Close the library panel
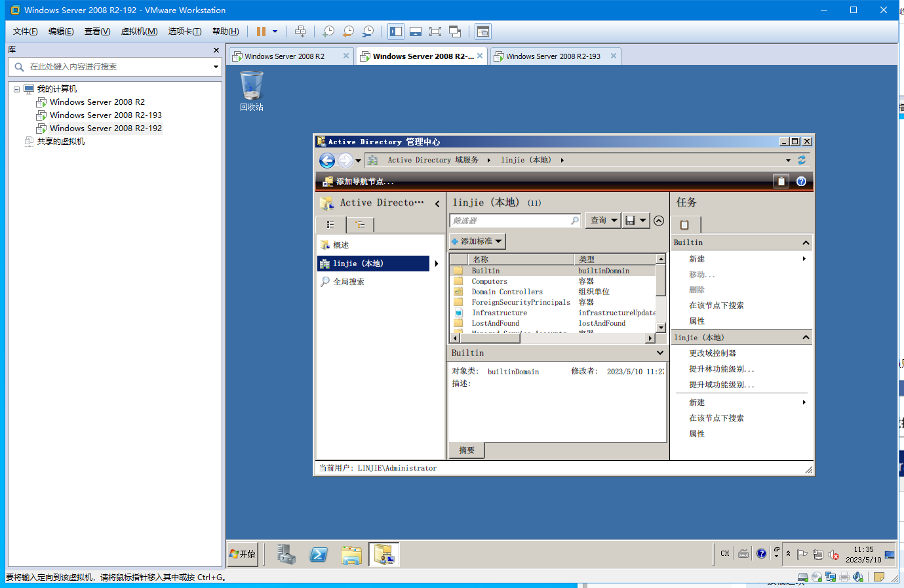This screenshot has height=588, width=904. pos(216,50)
